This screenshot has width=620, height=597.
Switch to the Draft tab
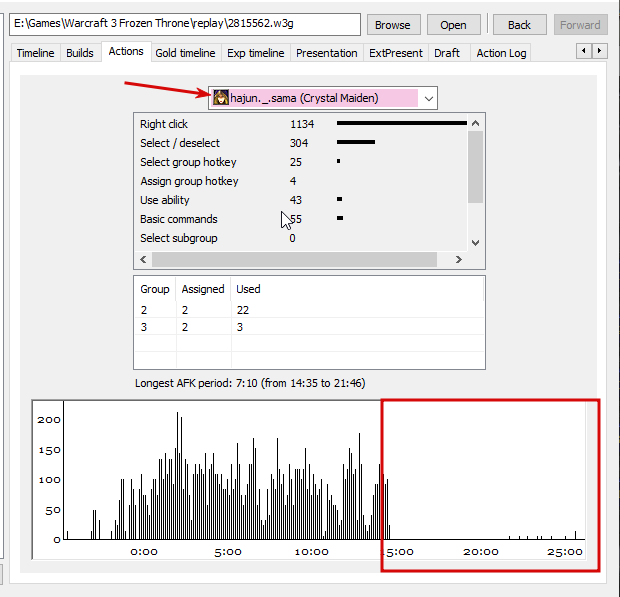coord(447,53)
